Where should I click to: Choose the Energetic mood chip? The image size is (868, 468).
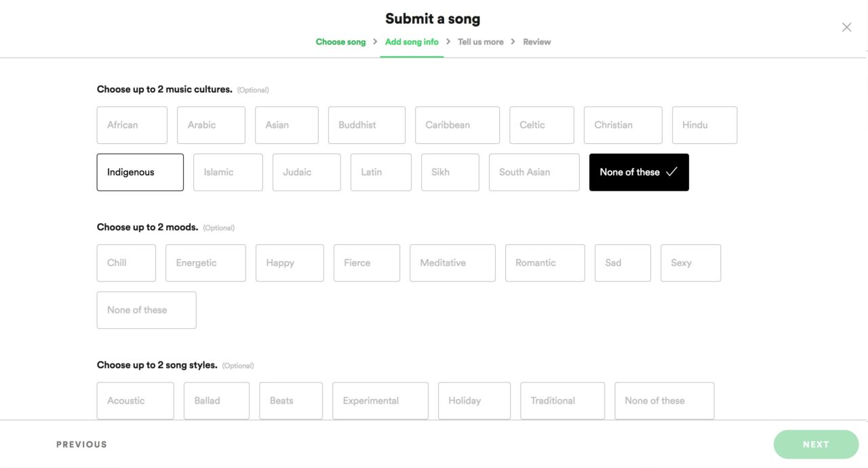(205, 262)
